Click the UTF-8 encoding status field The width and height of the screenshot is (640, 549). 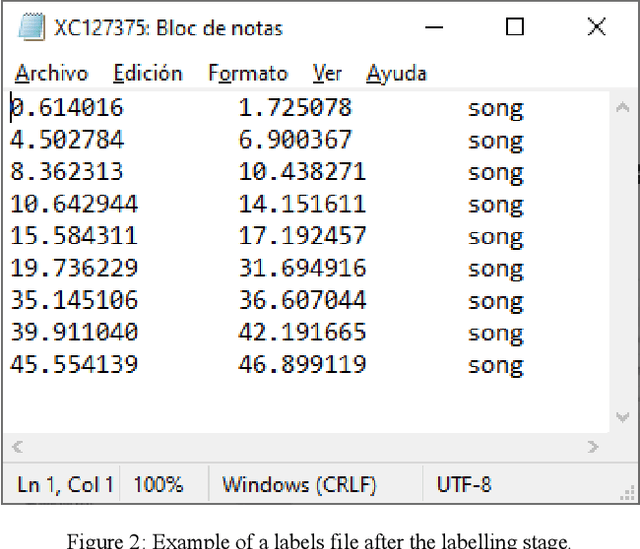point(464,485)
